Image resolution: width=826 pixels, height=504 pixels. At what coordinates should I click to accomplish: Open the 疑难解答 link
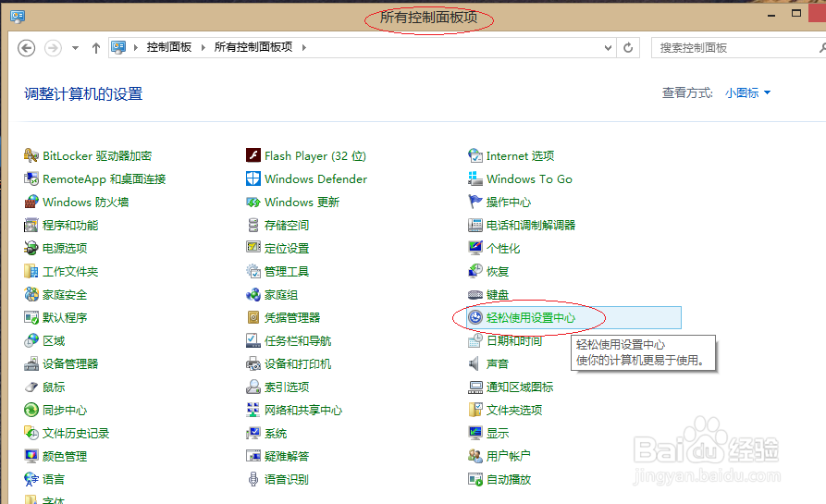coord(287,456)
